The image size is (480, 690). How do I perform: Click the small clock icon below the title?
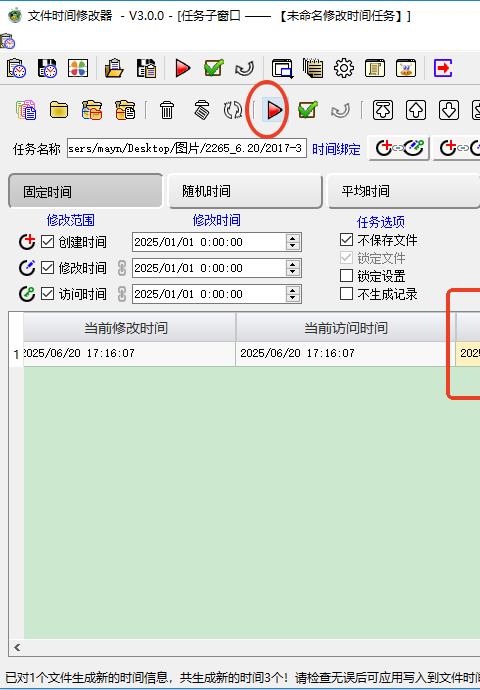pyautogui.click(x=7, y=41)
